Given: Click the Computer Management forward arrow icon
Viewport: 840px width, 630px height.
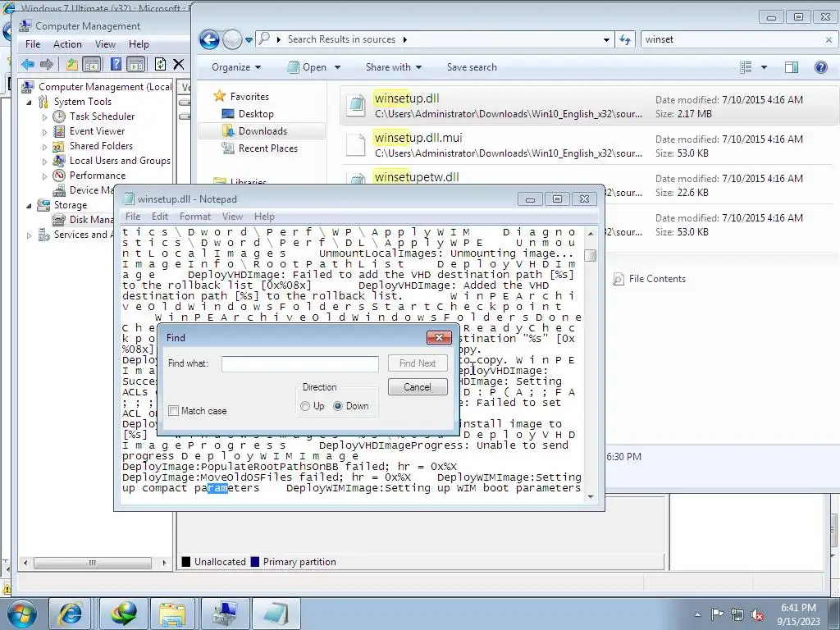Looking at the screenshot, I should pos(47,65).
